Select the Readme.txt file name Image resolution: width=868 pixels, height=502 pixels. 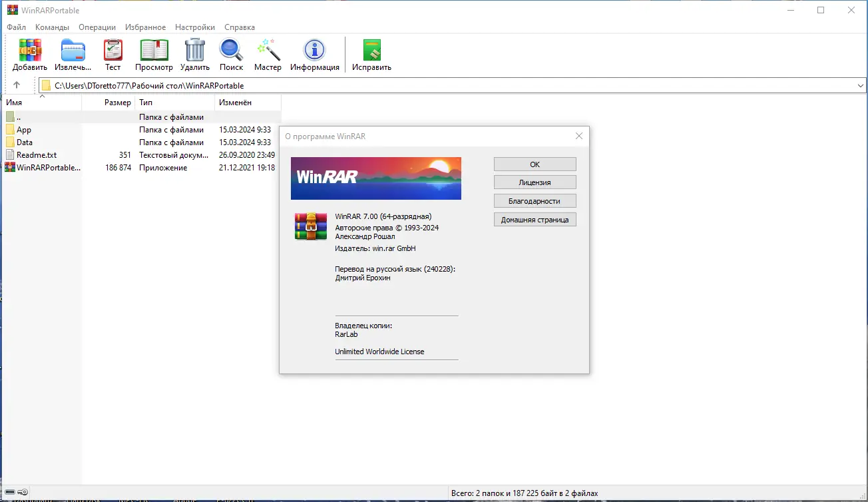[37, 155]
